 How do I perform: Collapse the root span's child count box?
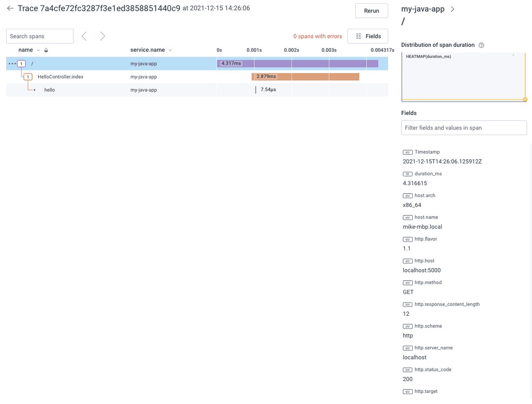(x=22, y=64)
